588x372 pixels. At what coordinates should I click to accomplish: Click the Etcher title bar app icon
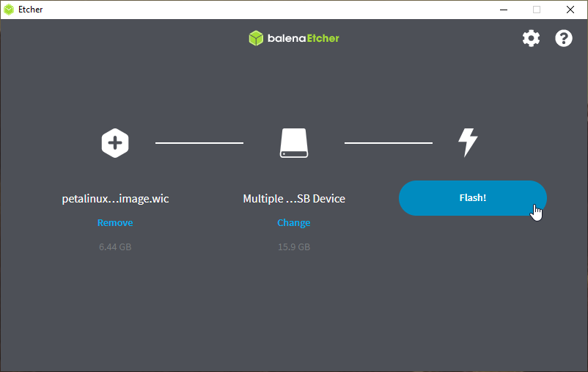pos(9,10)
